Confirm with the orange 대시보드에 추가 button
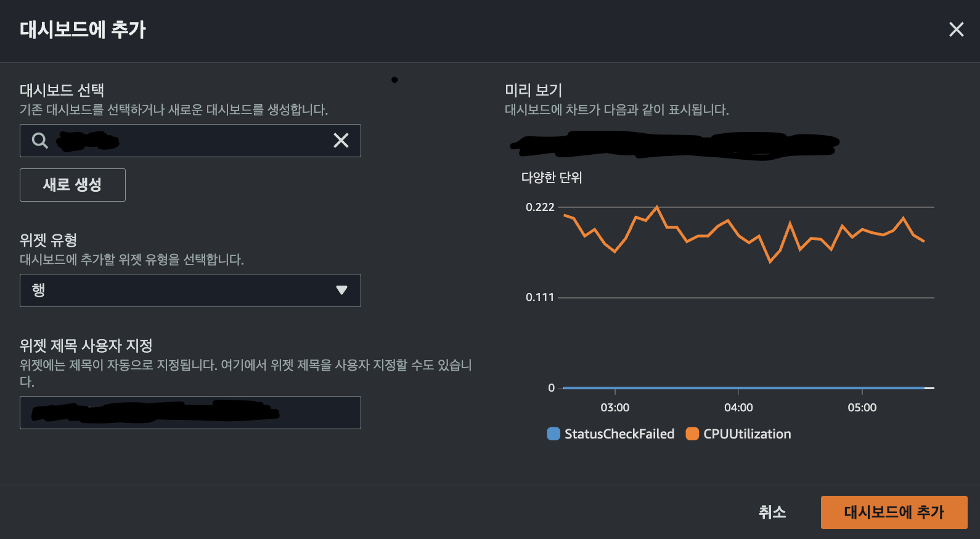 coord(894,512)
